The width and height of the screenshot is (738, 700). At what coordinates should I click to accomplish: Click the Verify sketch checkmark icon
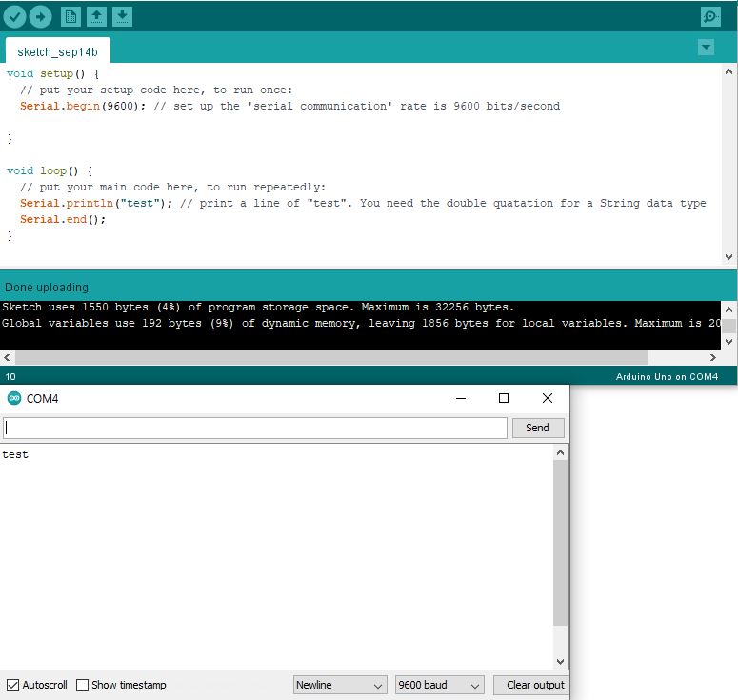(14, 17)
